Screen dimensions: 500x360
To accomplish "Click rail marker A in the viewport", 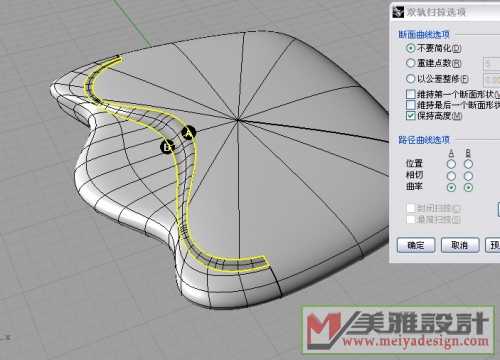I will point(189,133).
